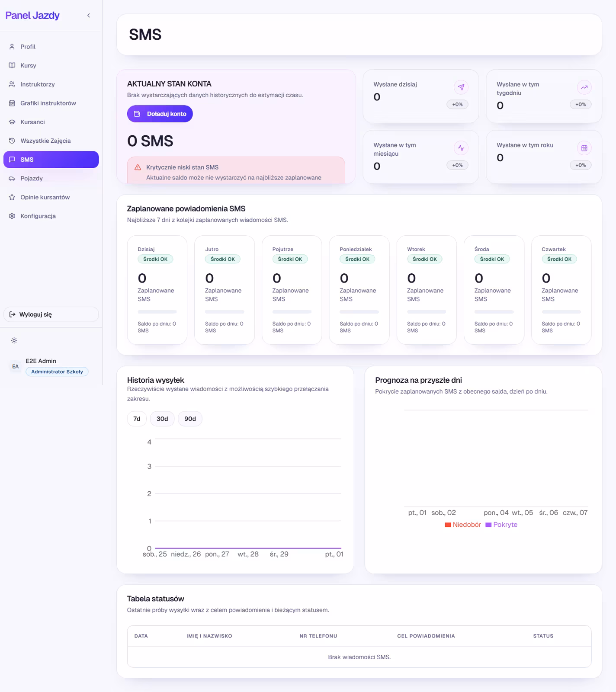Image resolution: width=616 pixels, height=692 pixels.
Task: Click the Pojazdy car icon
Action: pyautogui.click(x=12, y=178)
